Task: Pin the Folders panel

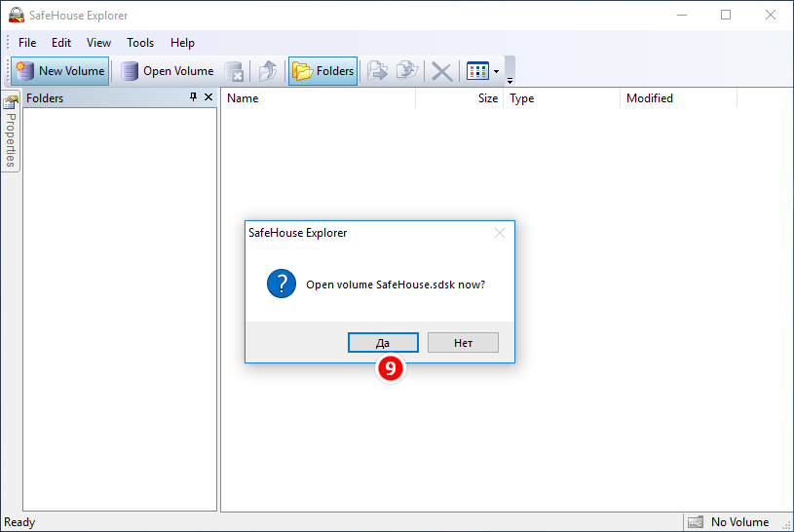Action: click(193, 97)
